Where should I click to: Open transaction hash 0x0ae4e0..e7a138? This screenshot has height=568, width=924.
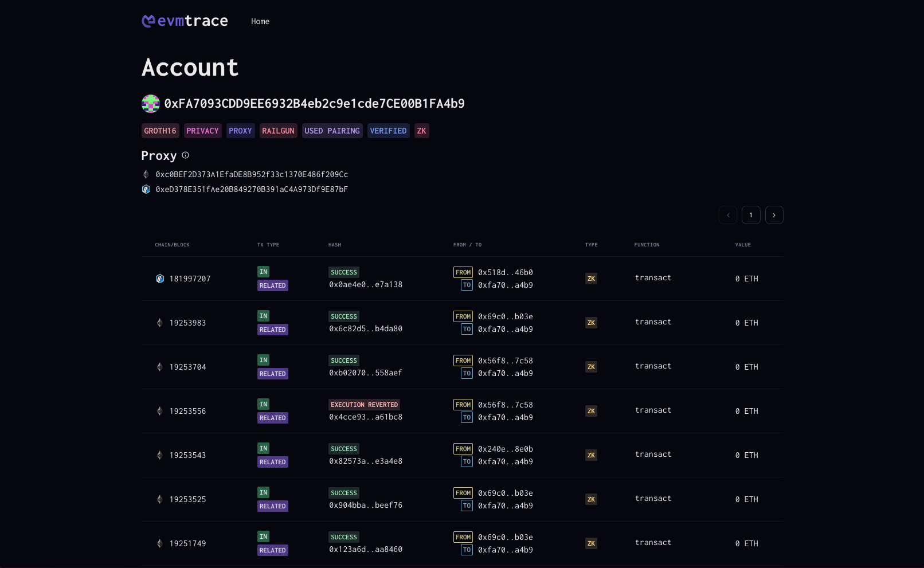[366, 284]
